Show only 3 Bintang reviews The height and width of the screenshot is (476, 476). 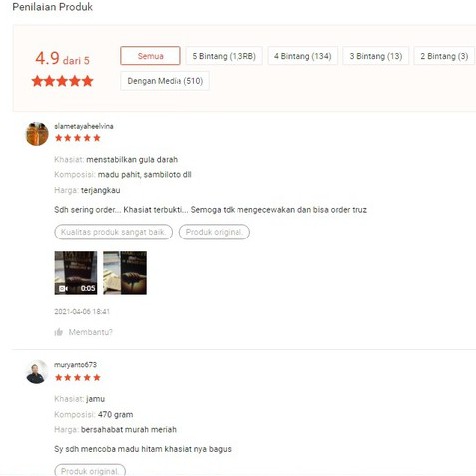click(376, 56)
